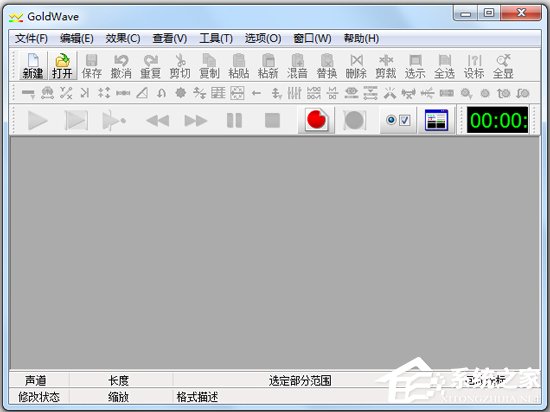Click the third play-from-cursor button

pos(114,120)
